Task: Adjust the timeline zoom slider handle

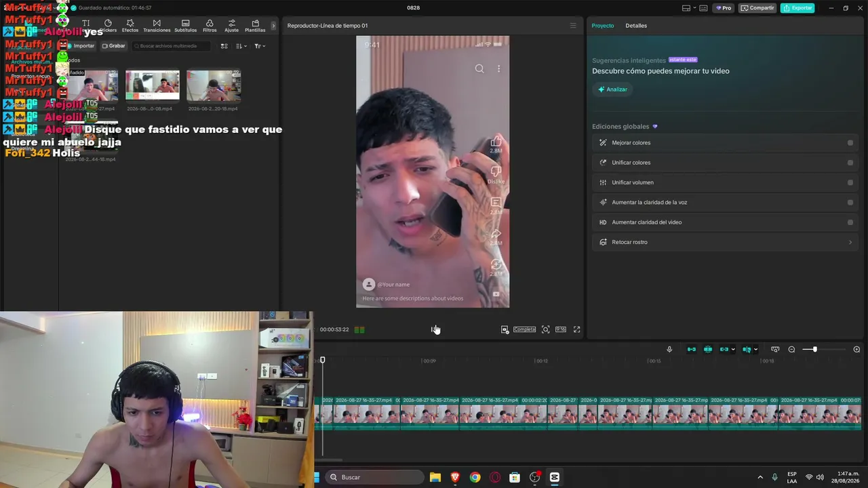Action: [x=814, y=350]
